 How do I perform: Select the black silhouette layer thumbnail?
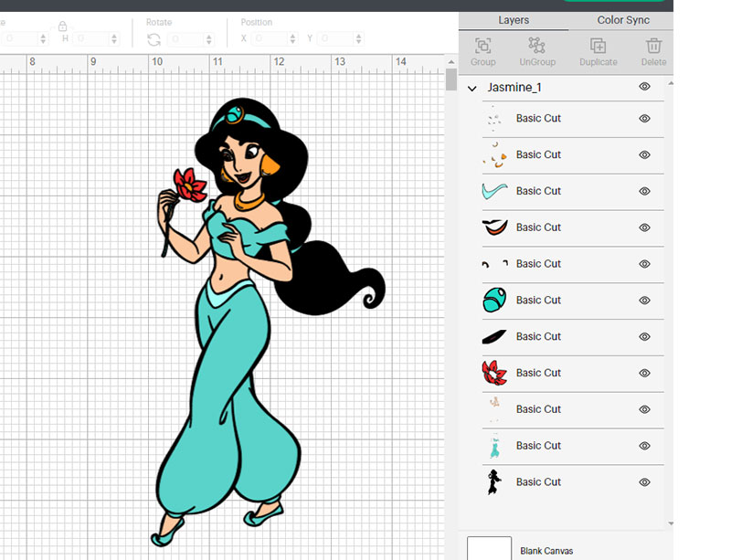point(494,482)
